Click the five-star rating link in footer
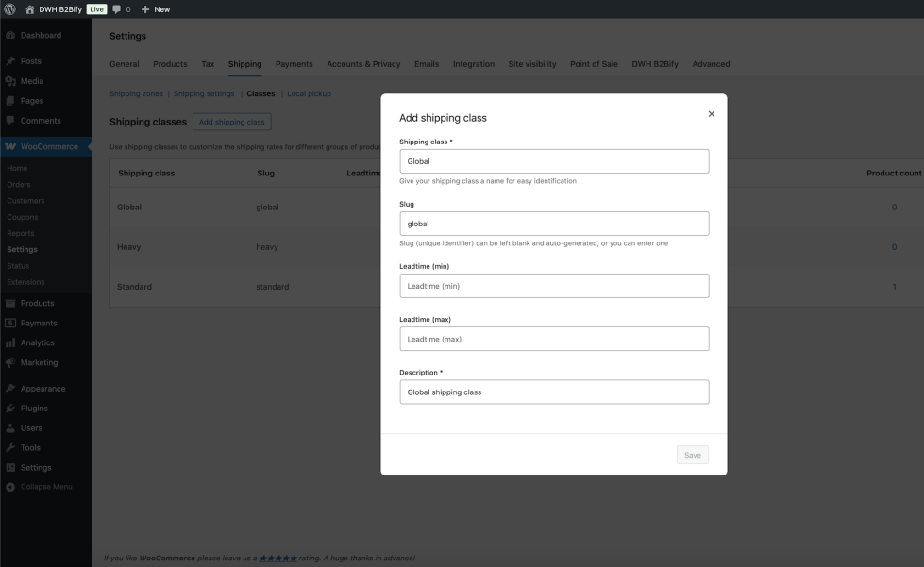 [277, 559]
